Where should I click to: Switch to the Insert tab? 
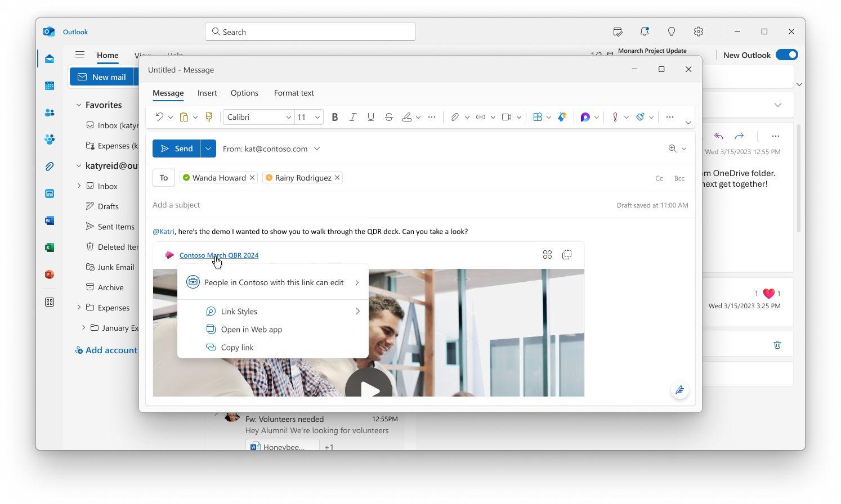207,93
